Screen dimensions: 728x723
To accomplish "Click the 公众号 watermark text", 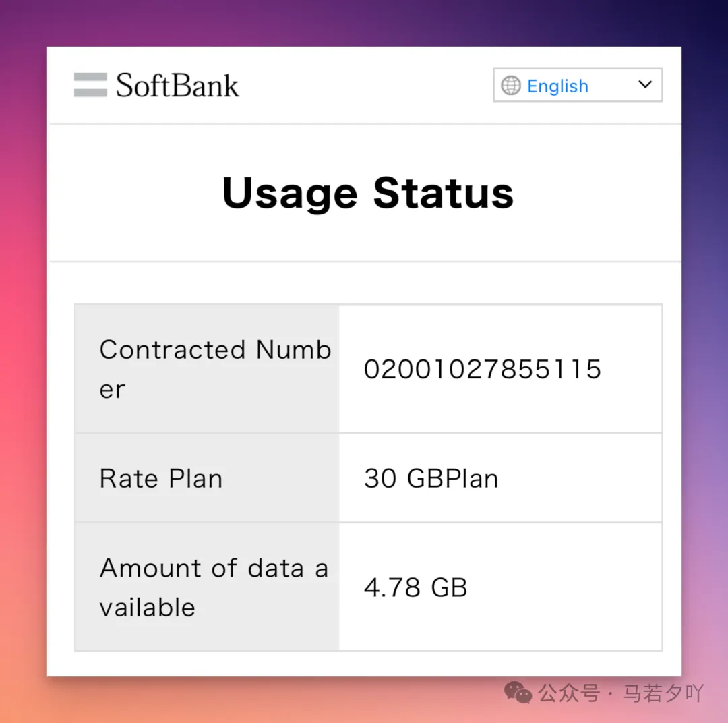I will click(569, 693).
